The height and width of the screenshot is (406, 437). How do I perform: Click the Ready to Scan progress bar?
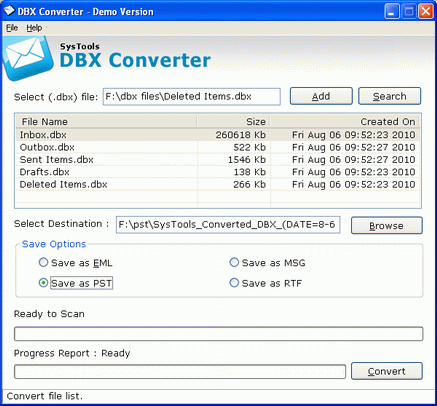tap(218, 334)
